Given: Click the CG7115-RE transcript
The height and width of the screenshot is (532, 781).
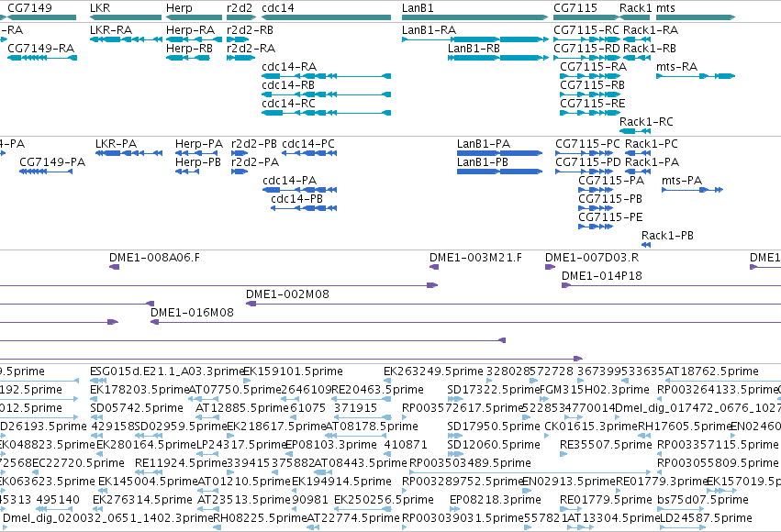Looking at the screenshot, I should (590, 113).
